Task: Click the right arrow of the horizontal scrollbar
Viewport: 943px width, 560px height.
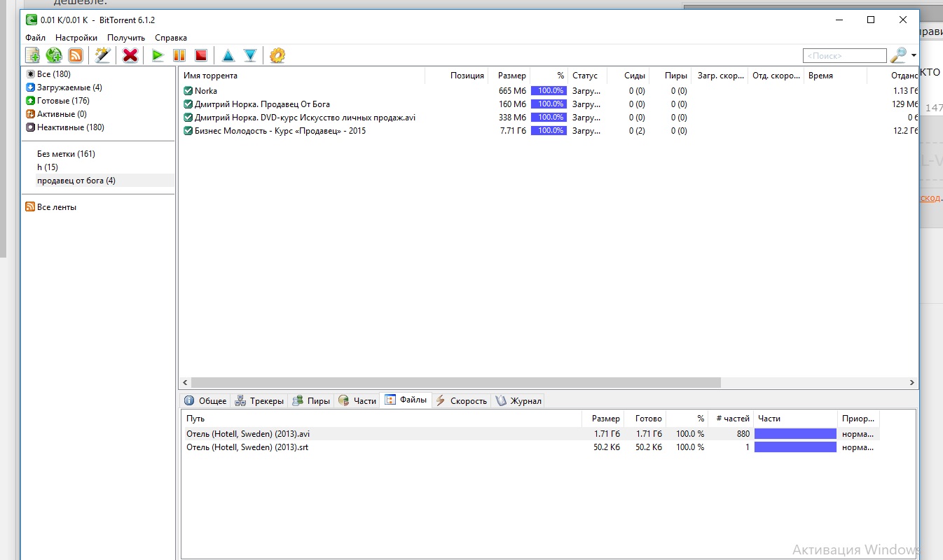Action: pyautogui.click(x=912, y=383)
